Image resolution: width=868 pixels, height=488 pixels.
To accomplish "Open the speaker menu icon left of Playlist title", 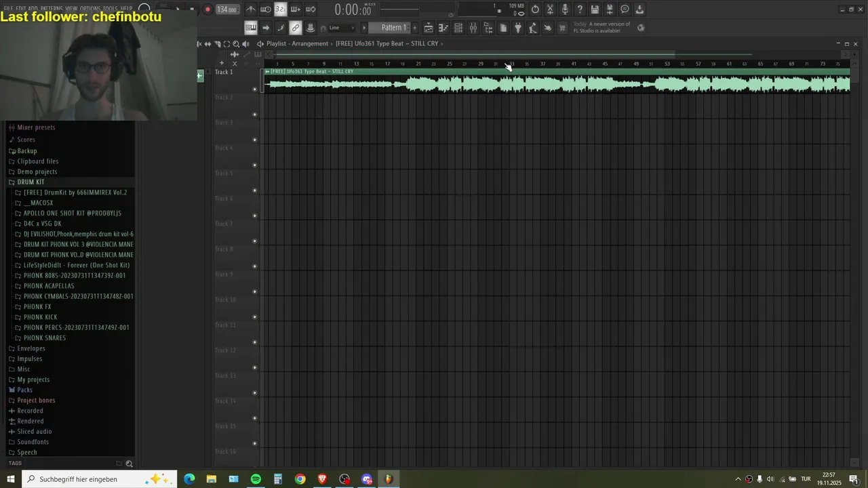I will click(x=260, y=43).
